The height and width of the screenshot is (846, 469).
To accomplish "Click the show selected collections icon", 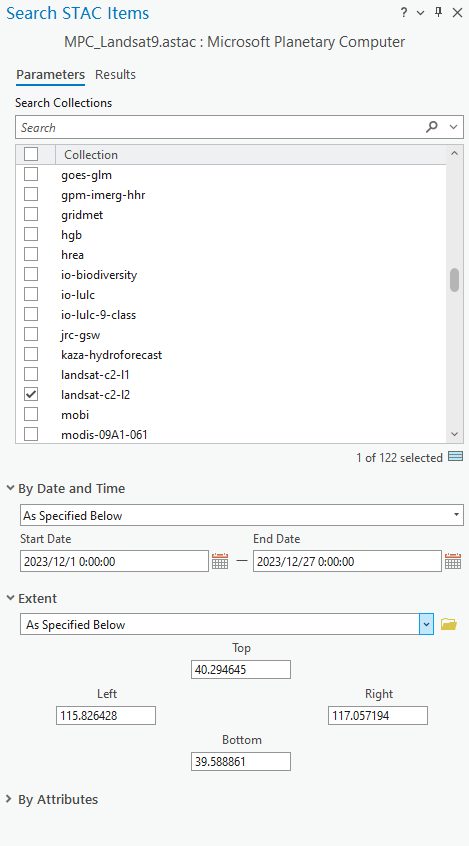I will (456, 458).
